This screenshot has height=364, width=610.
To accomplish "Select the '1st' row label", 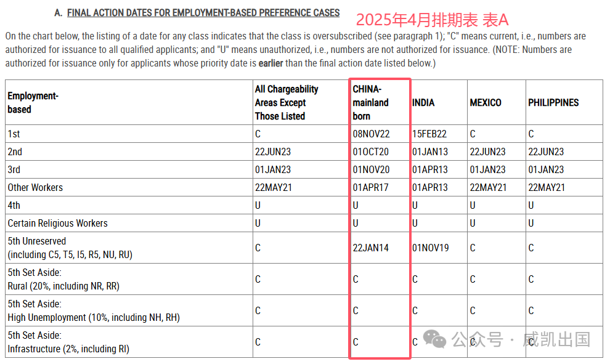I will click(14, 134).
